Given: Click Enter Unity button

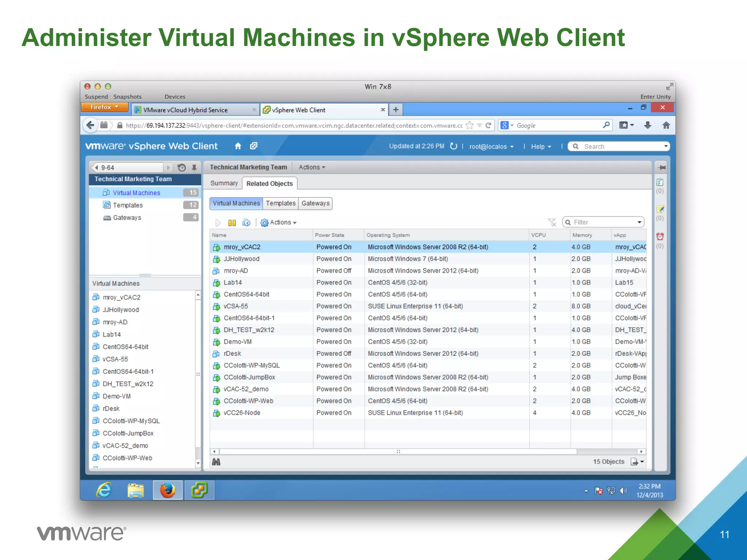Looking at the screenshot, I should pos(655,97).
